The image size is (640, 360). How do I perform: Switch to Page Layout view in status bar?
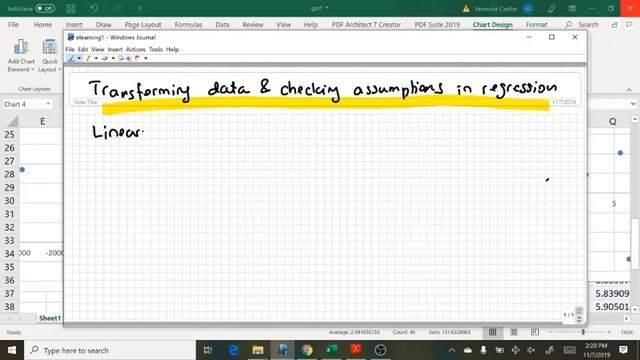[x=514, y=332]
